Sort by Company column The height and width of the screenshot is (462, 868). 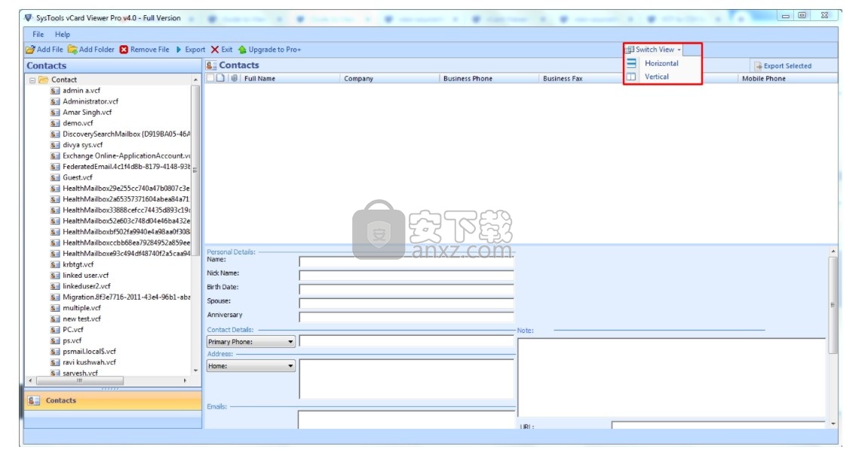coord(389,79)
